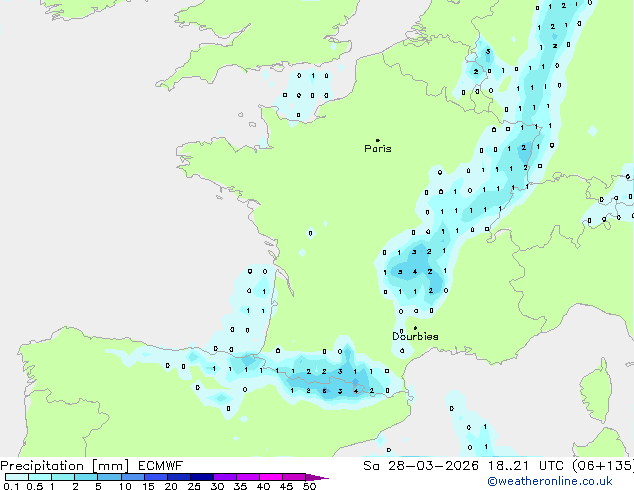
Task: Select the 40–45 mm magenta legend swatch
Action: [271, 477]
